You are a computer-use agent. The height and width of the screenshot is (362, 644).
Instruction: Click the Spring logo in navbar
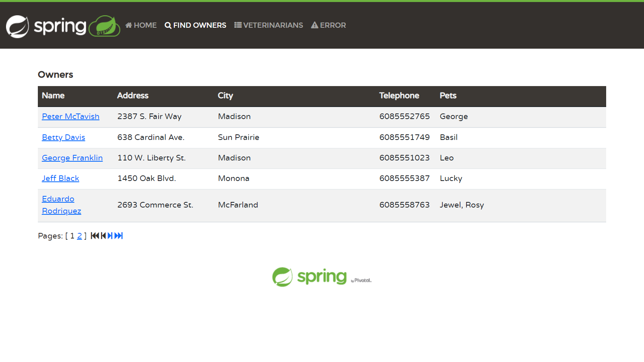62,26
